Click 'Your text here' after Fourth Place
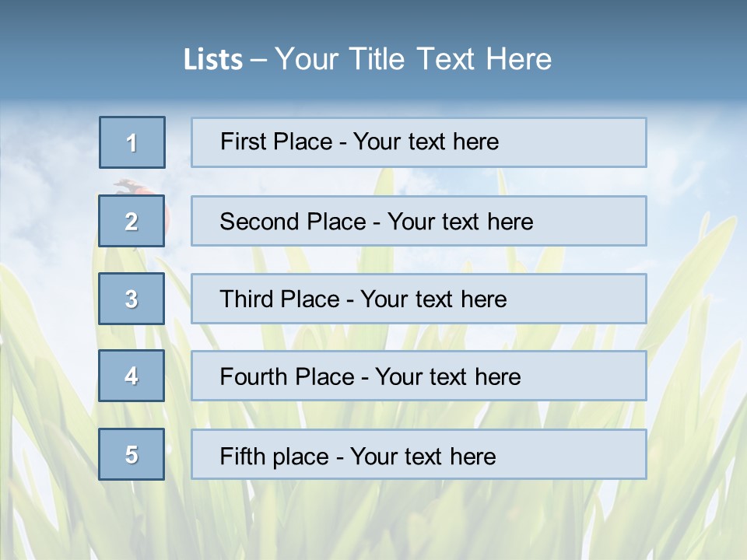 pos(447,377)
